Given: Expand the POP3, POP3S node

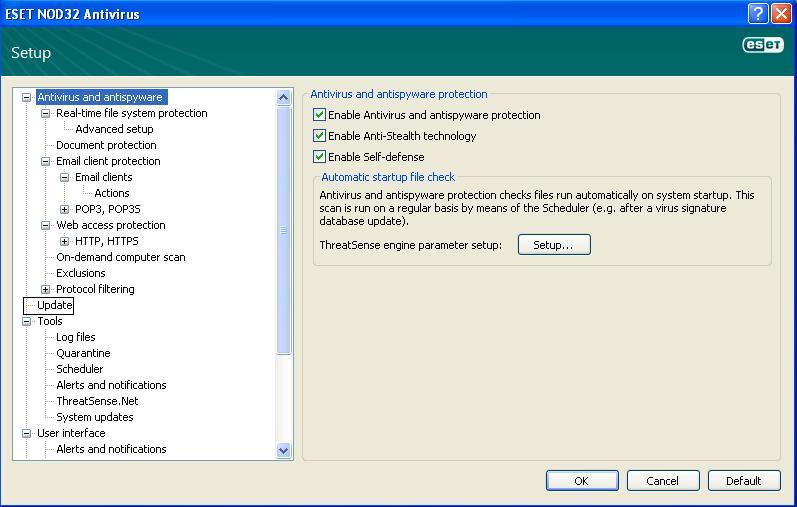Looking at the screenshot, I should (65, 209).
